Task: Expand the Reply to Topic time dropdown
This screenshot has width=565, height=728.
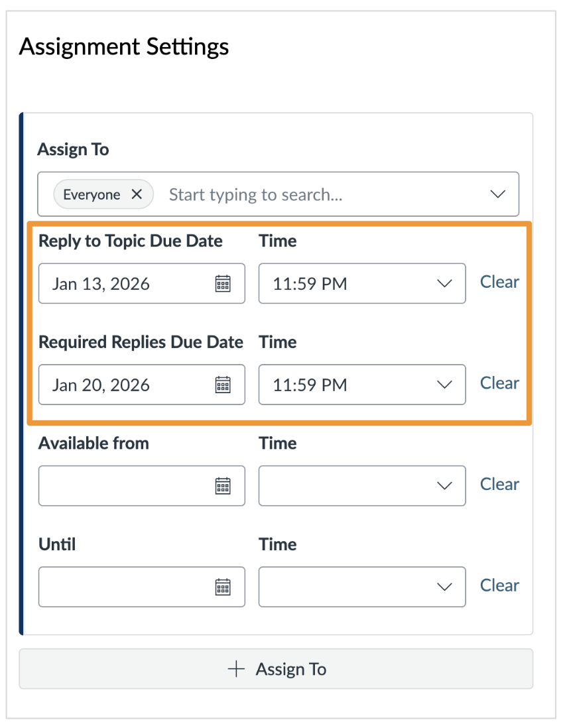Action: pos(448,284)
